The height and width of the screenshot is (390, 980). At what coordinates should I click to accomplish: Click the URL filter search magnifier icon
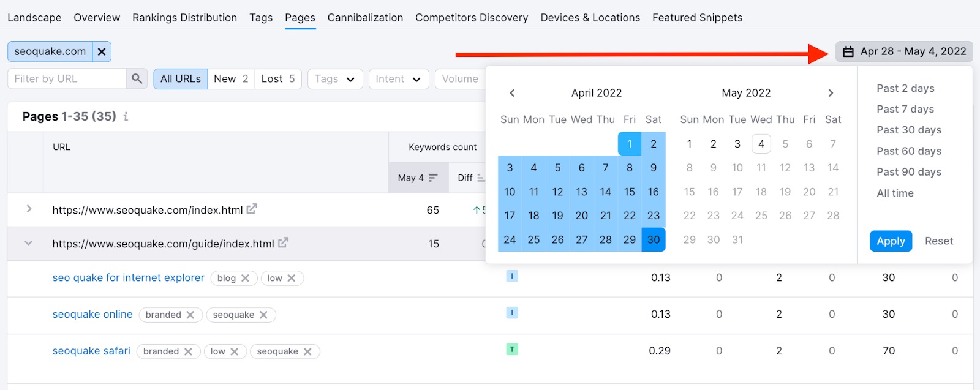(137, 79)
